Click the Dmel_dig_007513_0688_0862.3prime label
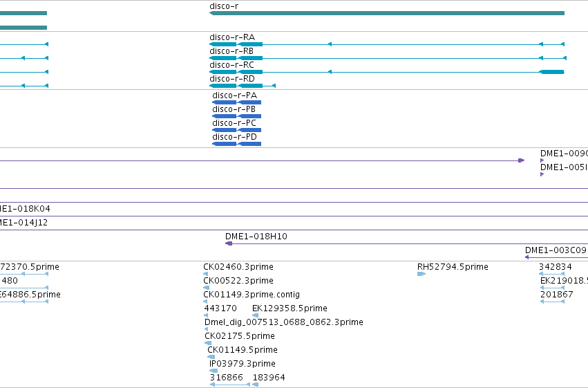588x388 pixels. click(x=284, y=322)
